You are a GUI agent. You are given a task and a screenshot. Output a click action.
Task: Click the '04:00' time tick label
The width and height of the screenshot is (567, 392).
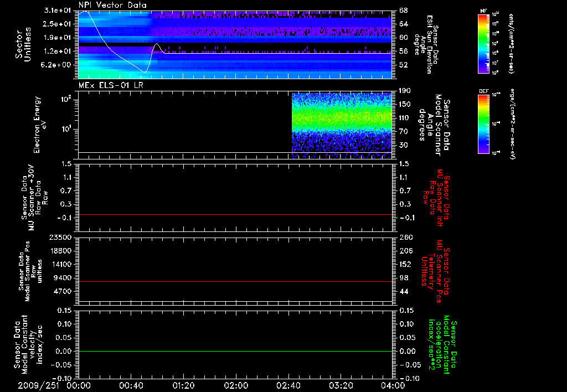[393, 385]
